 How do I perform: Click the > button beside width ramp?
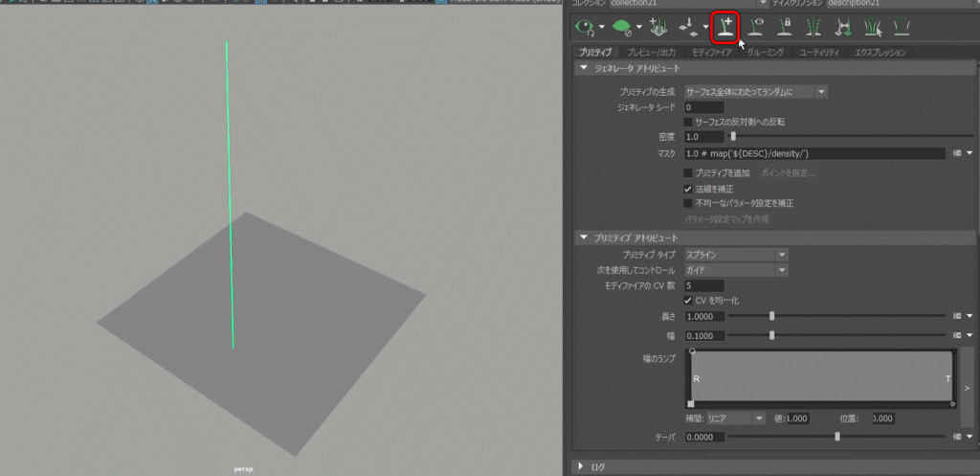[967, 387]
